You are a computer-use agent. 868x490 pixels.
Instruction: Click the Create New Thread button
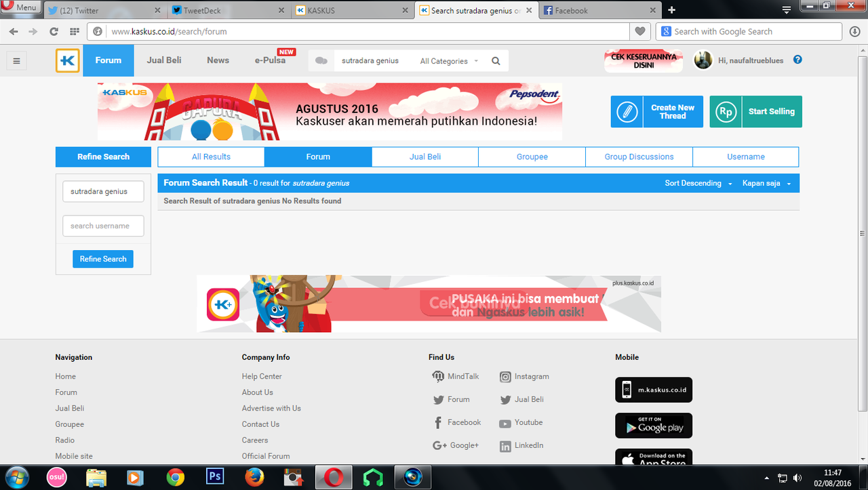[x=657, y=112]
